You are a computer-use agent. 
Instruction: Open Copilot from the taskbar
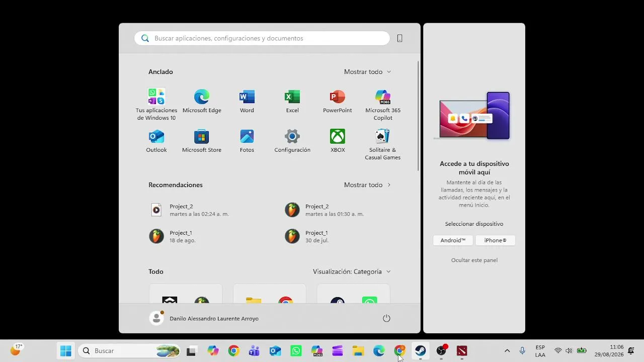tap(213, 351)
